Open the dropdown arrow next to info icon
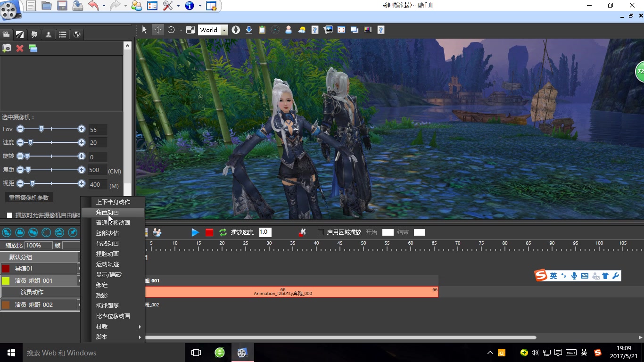Image resolution: width=644 pixels, height=362 pixels. (200, 6)
